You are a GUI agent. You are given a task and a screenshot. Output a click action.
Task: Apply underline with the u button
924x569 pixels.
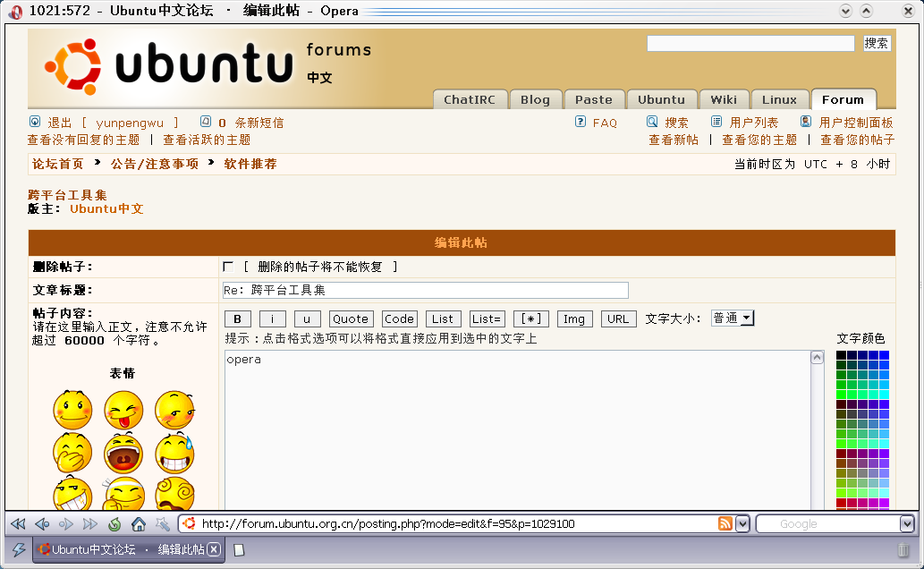(307, 319)
